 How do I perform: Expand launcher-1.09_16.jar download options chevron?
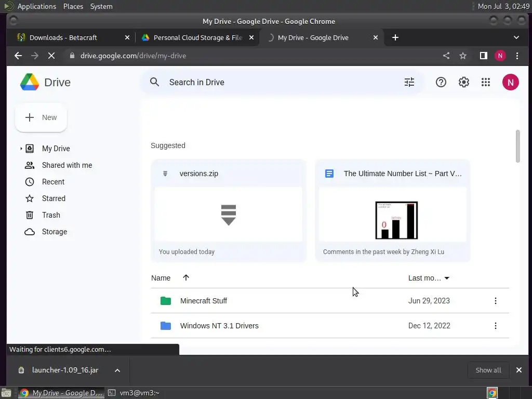117,370
